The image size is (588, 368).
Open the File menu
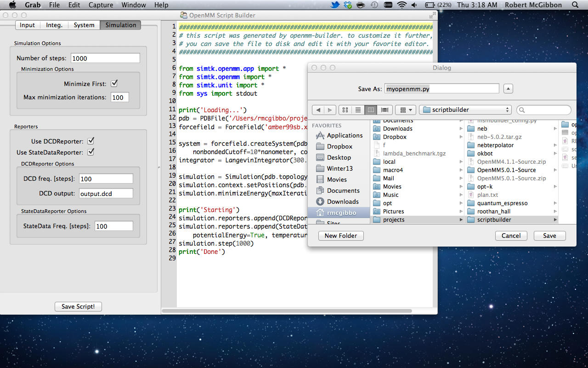54,5
